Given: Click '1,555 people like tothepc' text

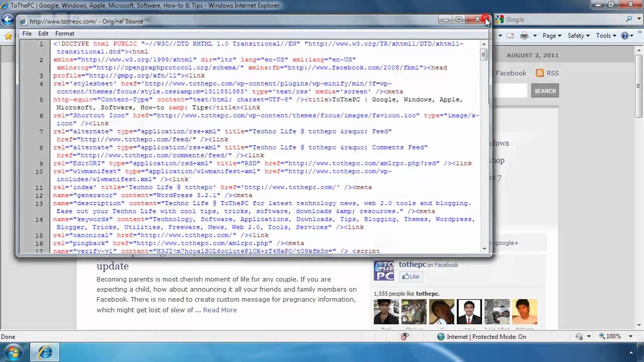Looking at the screenshot, I should (407, 294).
